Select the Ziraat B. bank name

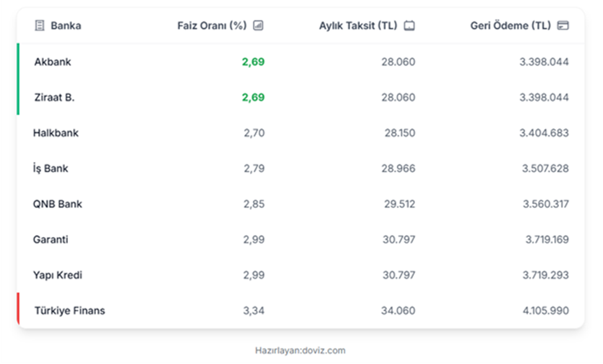click(54, 98)
